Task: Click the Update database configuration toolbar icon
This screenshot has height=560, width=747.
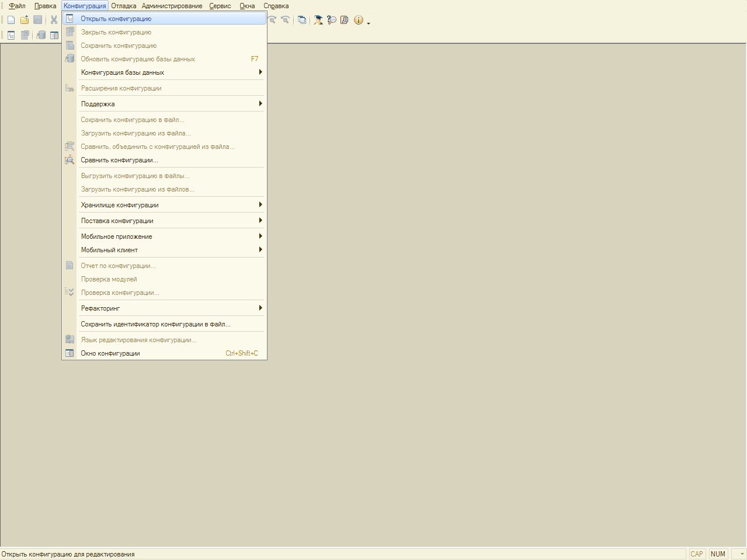Action: click(41, 35)
